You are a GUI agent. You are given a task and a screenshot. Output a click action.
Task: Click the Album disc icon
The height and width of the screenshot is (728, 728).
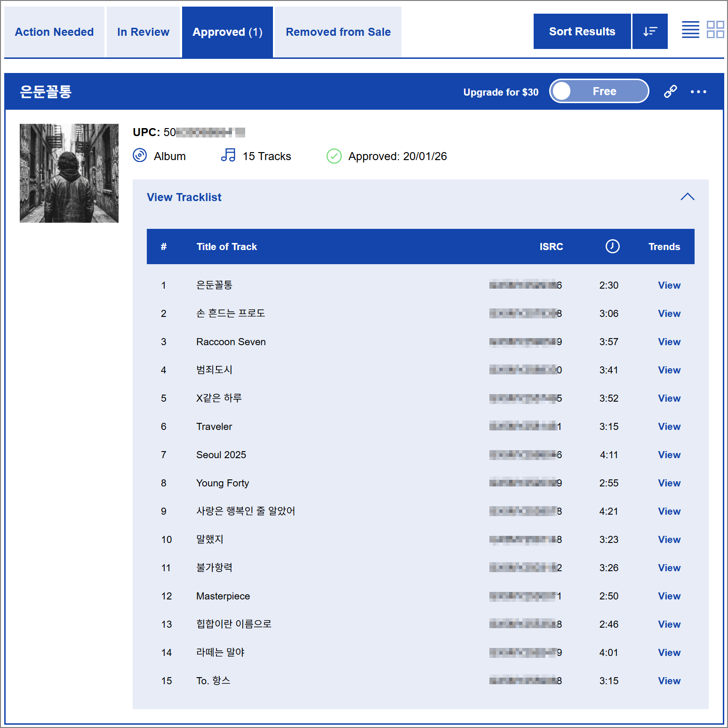point(140,155)
